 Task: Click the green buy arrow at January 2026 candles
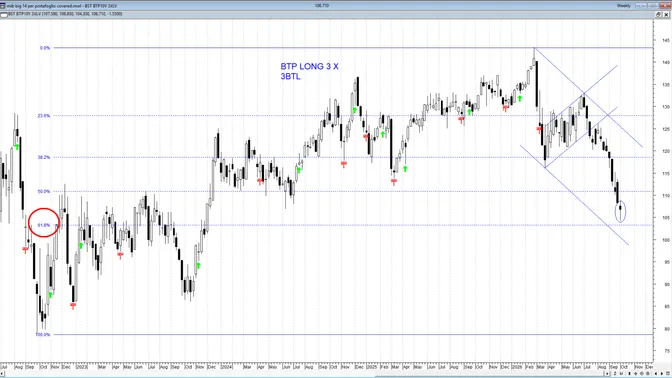(x=520, y=99)
